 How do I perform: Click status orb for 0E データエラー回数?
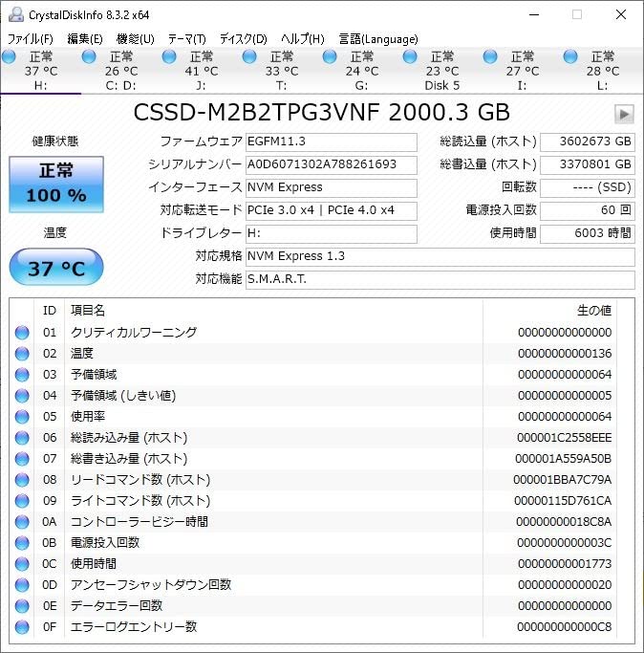coord(22,606)
